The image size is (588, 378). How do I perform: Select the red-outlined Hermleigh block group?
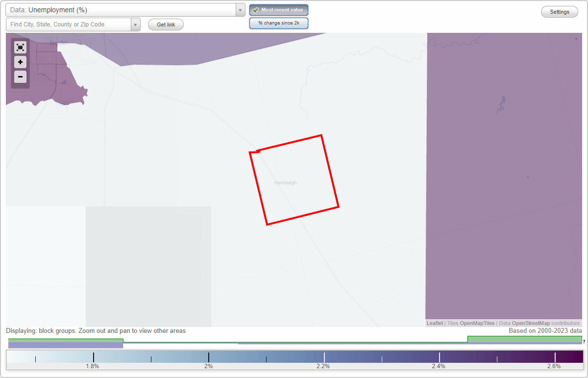(x=294, y=179)
